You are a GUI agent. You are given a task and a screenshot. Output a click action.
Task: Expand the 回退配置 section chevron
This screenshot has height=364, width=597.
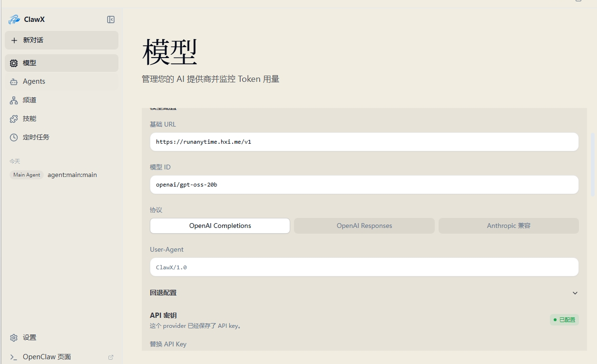click(575, 293)
